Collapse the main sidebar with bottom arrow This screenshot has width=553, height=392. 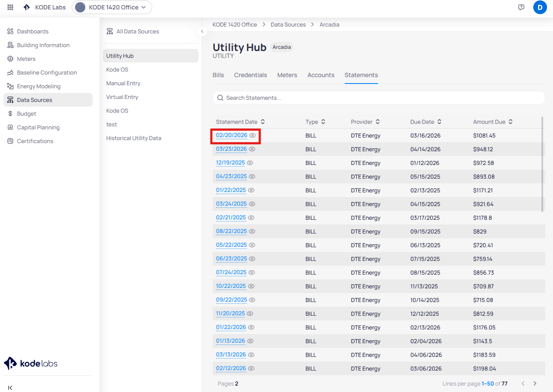point(10,388)
